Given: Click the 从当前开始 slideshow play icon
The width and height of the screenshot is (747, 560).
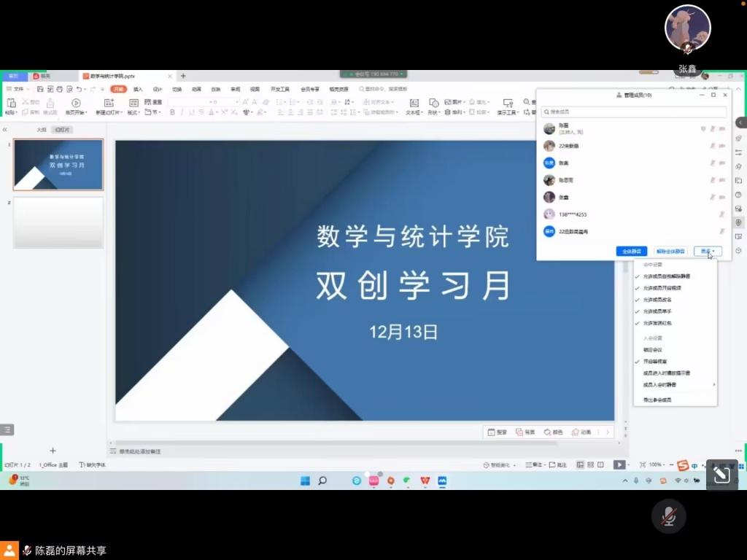Looking at the screenshot, I should pos(76,104).
